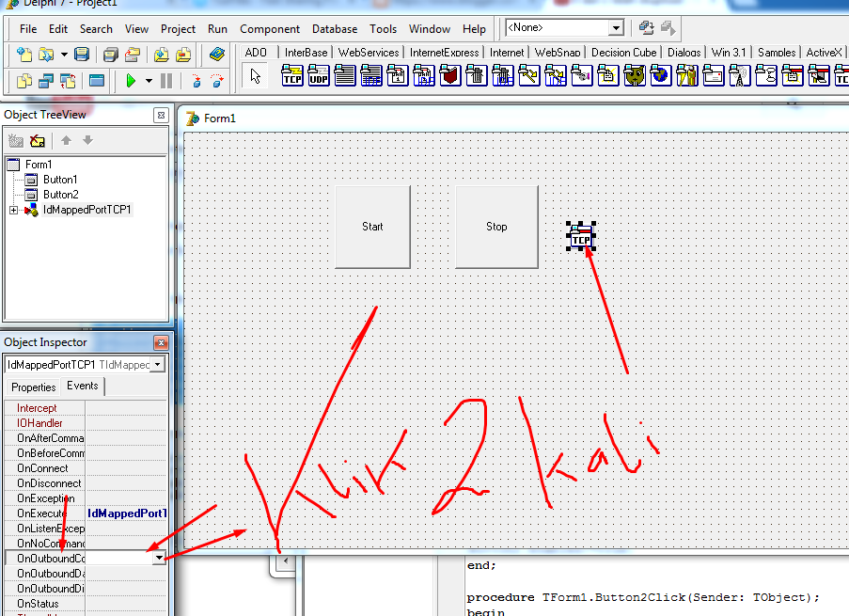Select the arrow pointer in component palette

pyautogui.click(x=256, y=76)
